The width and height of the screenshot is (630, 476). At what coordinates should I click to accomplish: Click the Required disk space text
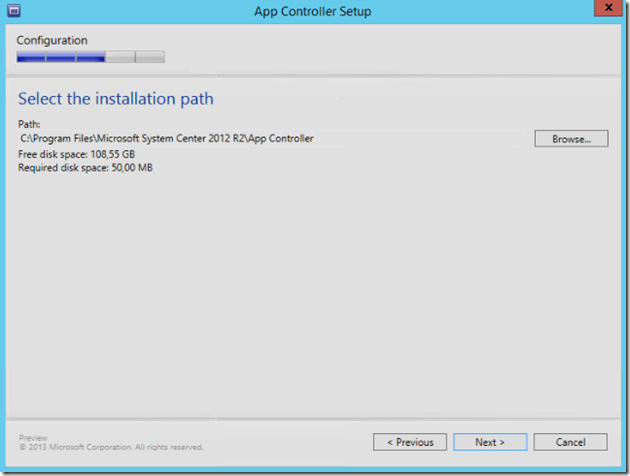[x=85, y=168]
